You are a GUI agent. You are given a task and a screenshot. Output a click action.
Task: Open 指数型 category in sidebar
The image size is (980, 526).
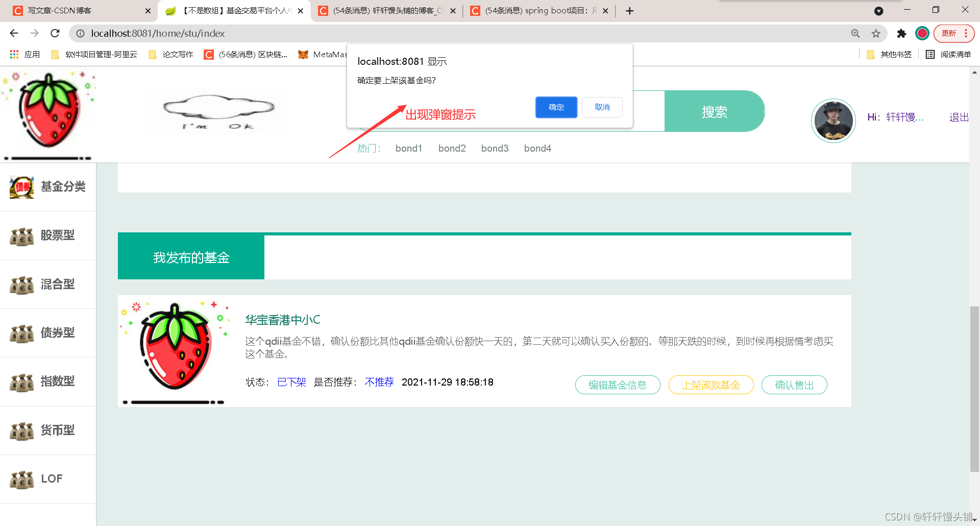(48, 381)
